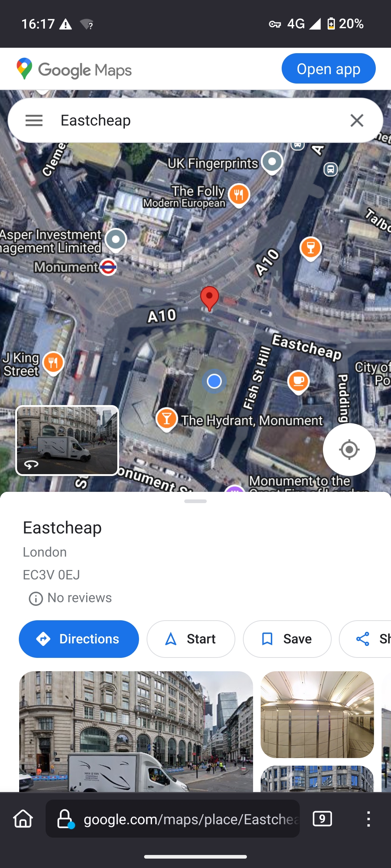
Task: Clear the Eastcheap search text
Action: (x=357, y=120)
